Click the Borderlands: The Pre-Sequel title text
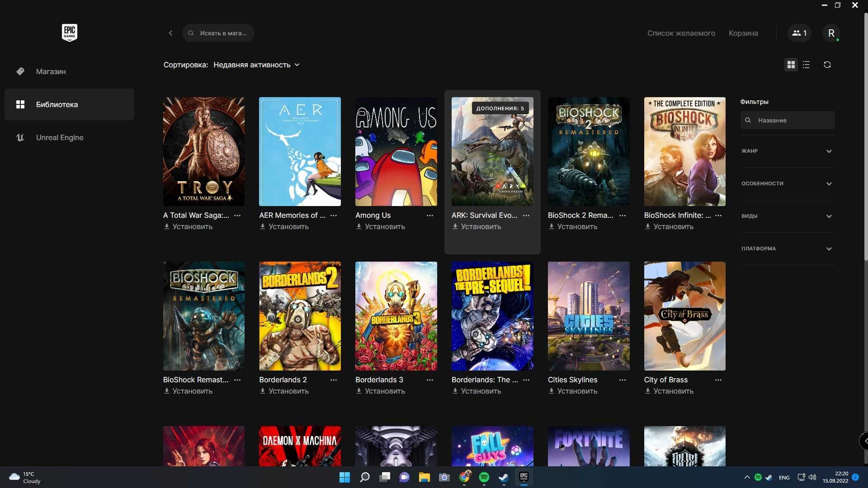868x488 pixels. [485, 380]
